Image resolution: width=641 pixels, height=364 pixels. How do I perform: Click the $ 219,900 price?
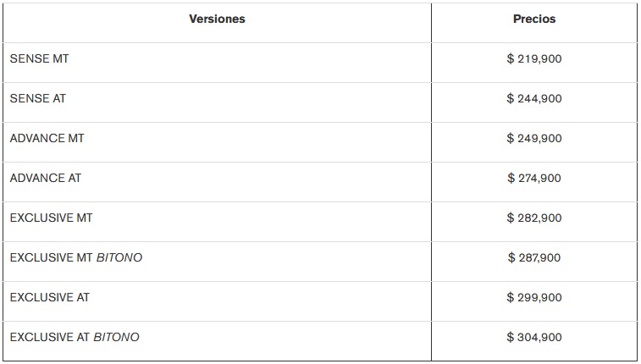534,59
